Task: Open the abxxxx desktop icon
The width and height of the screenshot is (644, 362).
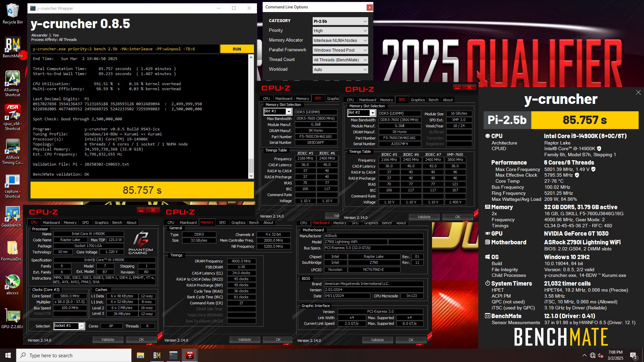Action: tap(12, 284)
